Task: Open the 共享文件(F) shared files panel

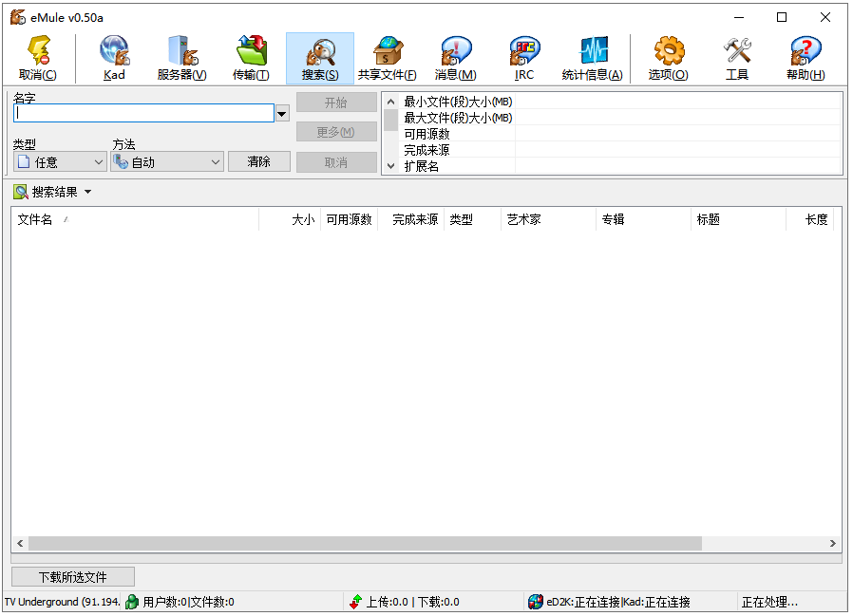Action: point(388,58)
